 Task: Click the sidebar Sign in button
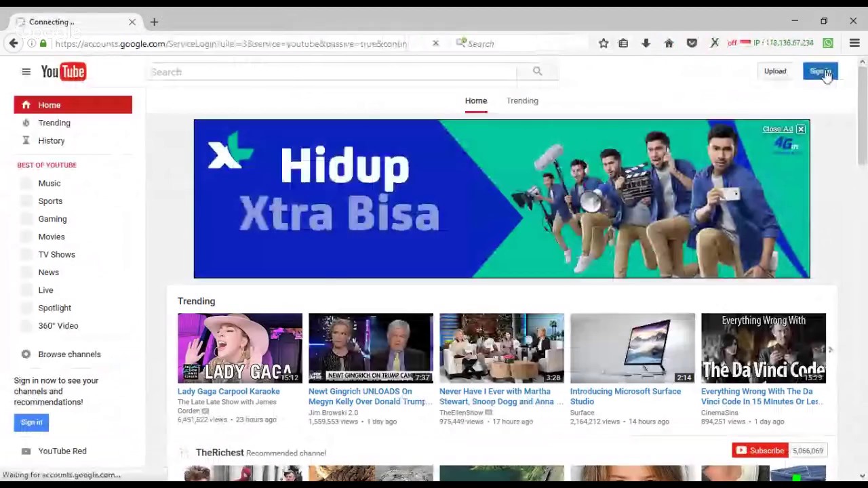tap(31, 422)
